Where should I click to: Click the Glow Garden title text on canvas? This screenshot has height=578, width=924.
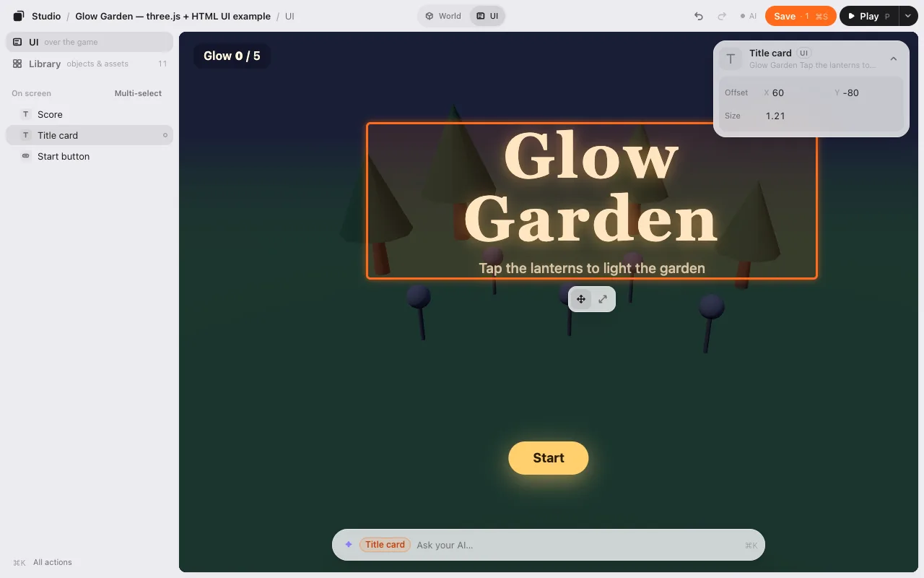(x=591, y=188)
